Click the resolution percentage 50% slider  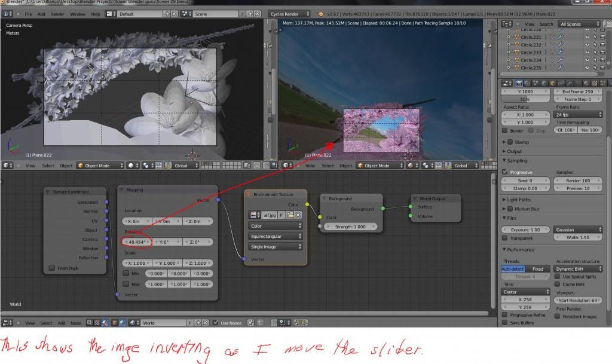tap(525, 99)
